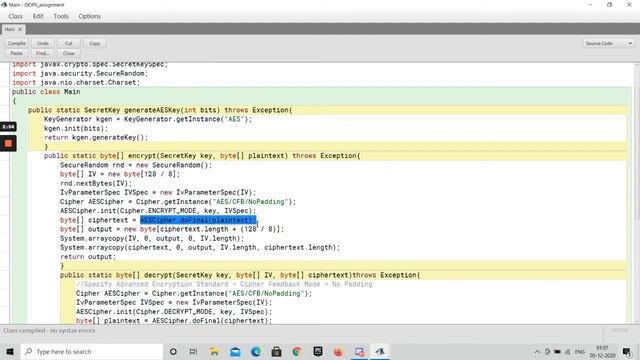
Task: Open the Edit menu
Action: (38, 16)
